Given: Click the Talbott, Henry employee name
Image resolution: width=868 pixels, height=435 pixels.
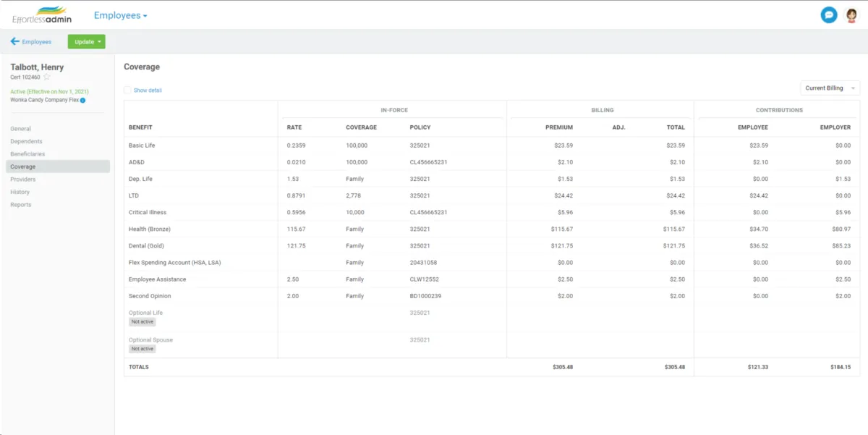Looking at the screenshot, I should (x=37, y=67).
